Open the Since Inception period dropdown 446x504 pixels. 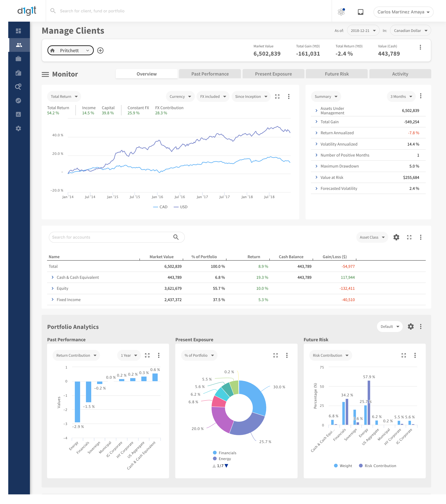(251, 96)
